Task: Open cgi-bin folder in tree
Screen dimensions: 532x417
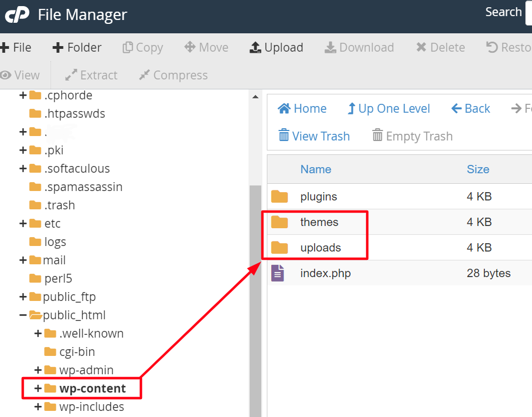Action: [77, 352]
